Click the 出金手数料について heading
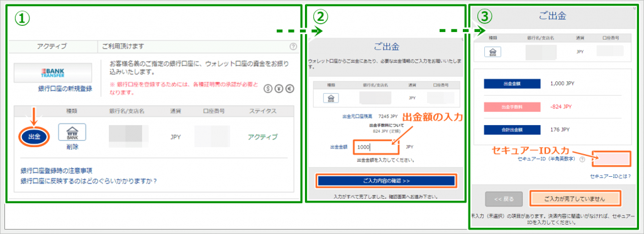644x234 pixels. click(386, 125)
